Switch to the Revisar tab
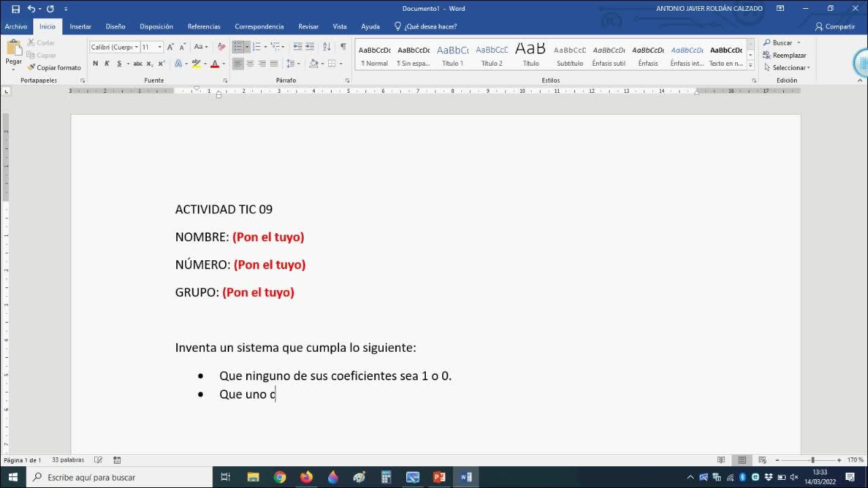868x488 pixels. click(x=308, y=26)
